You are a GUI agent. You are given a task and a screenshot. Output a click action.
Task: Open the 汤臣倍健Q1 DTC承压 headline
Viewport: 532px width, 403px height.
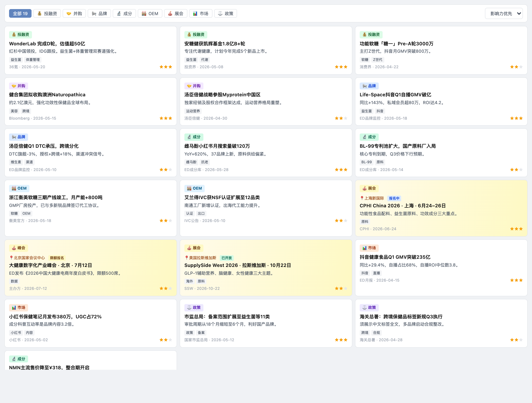tap(44, 146)
